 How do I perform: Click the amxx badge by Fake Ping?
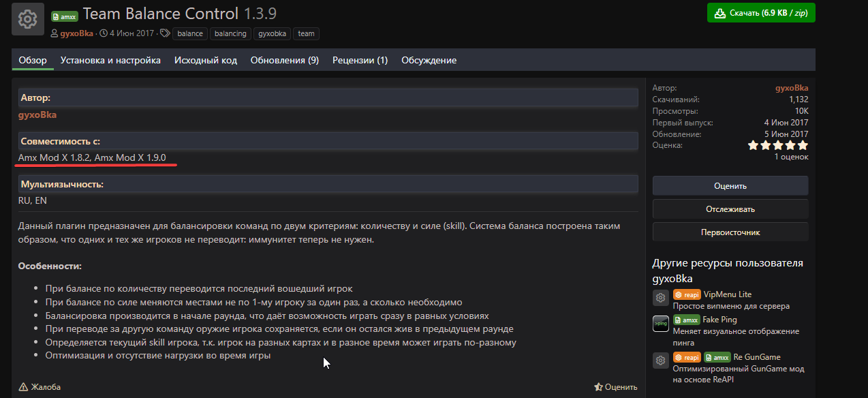click(687, 320)
